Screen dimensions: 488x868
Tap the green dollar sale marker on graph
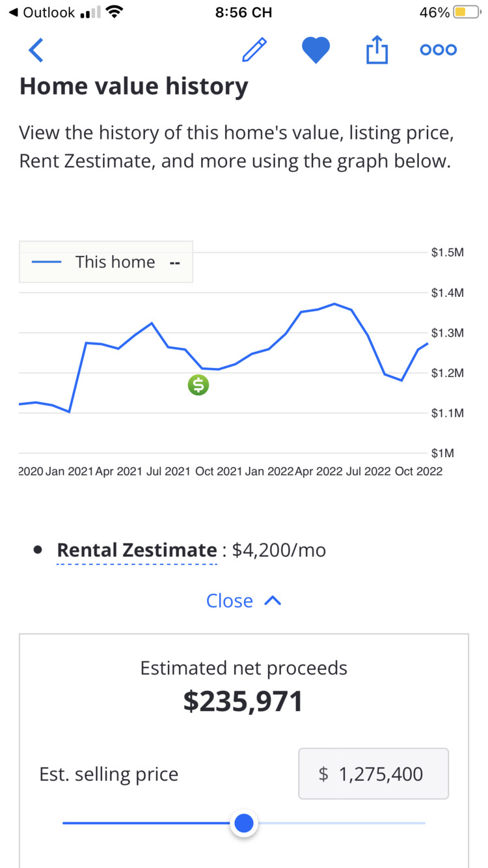pyautogui.click(x=198, y=385)
